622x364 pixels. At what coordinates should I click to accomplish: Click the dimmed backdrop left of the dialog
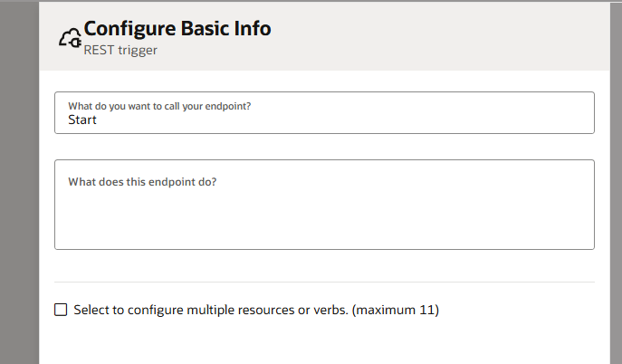[19, 182]
